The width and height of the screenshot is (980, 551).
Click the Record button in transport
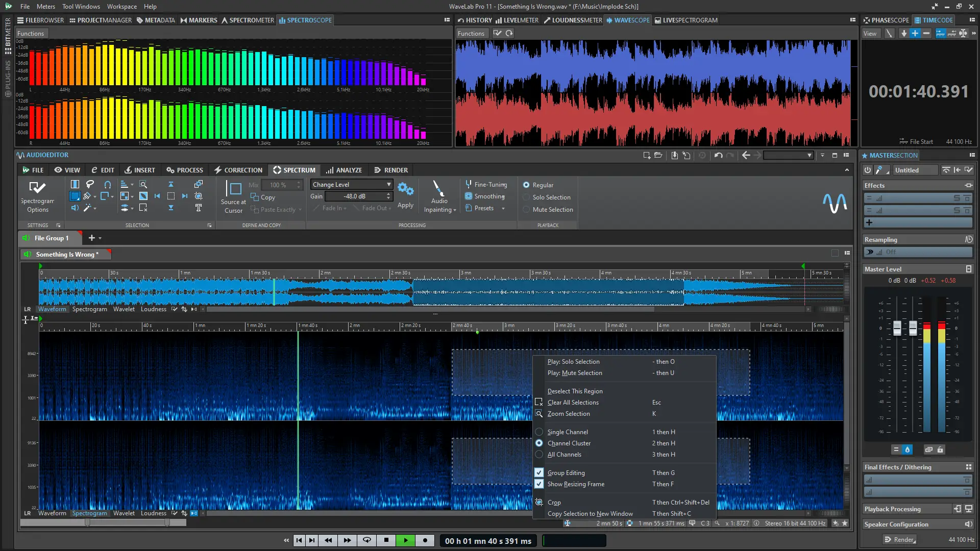(425, 540)
